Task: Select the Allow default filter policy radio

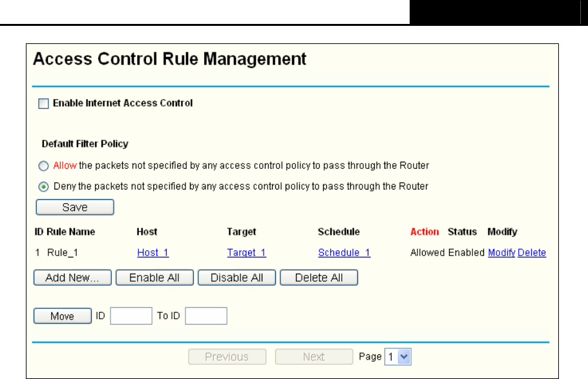Action: pos(43,166)
